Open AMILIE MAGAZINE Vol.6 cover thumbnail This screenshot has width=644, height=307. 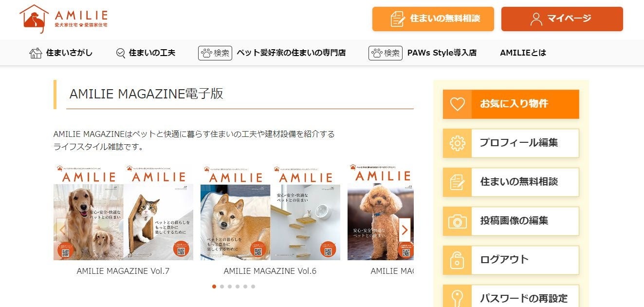[270, 212]
